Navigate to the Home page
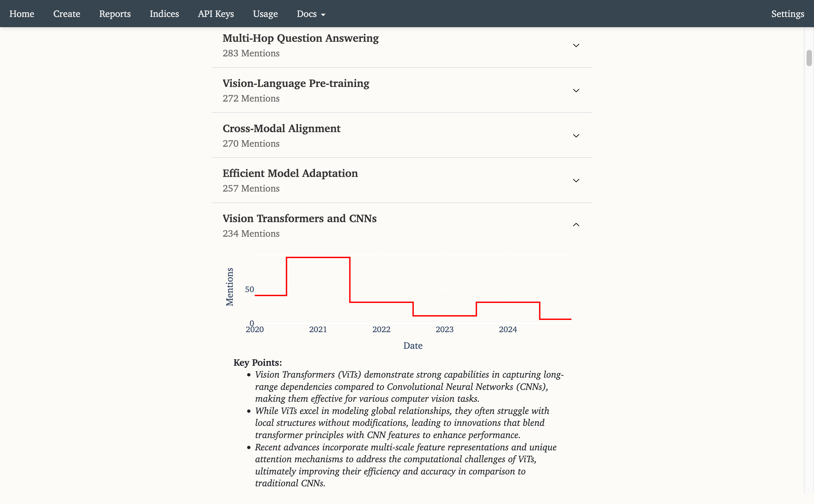The height and width of the screenshot is (504, 814). pyautogui.click(x=22, y=14)
